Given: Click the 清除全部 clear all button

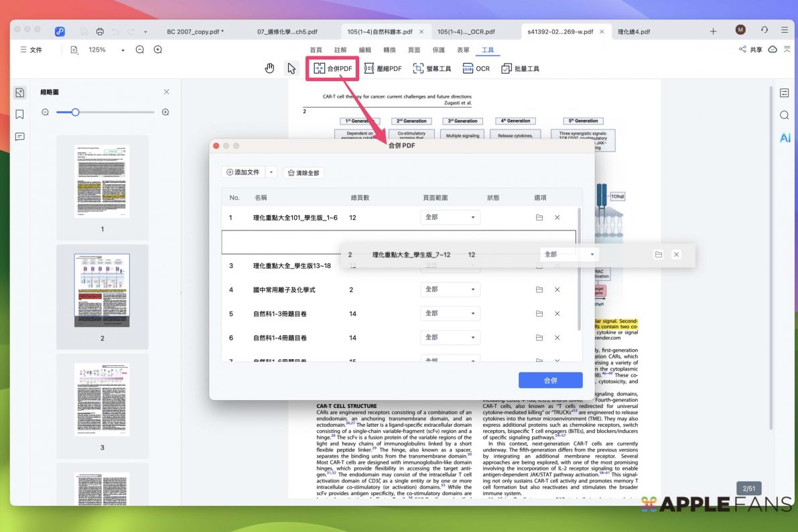Looking at the screenshot, I should (304, 173).
